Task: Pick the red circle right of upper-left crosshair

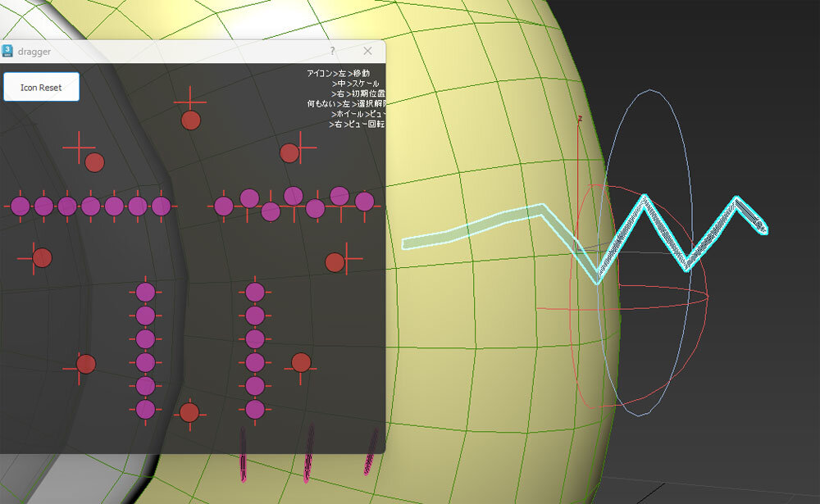Action: 94,162
